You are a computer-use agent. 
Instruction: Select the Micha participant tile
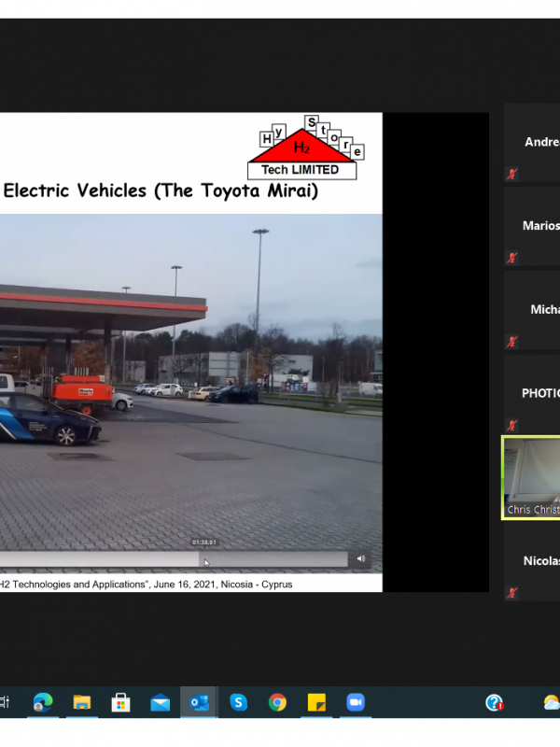[x=532, y=310]
